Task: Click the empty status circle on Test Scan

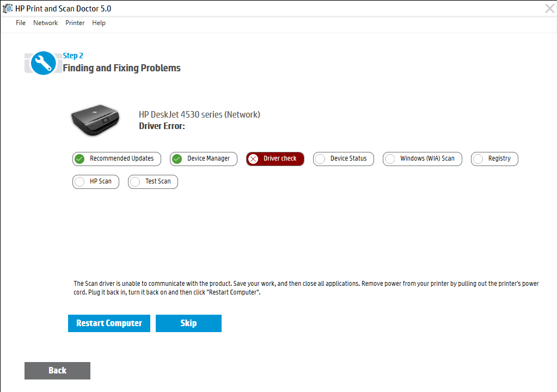Action: (135, 182)
